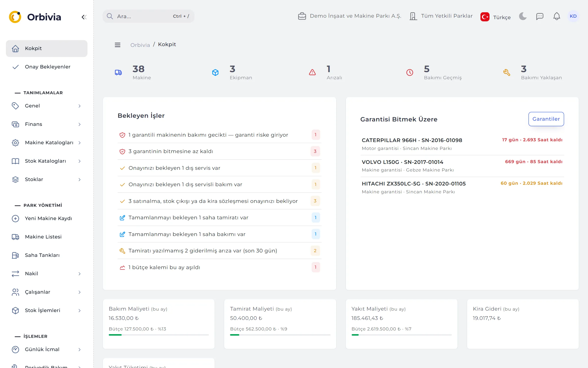Open notifications bell icon
Screen dimensions: 588x368
coord(557,16)
